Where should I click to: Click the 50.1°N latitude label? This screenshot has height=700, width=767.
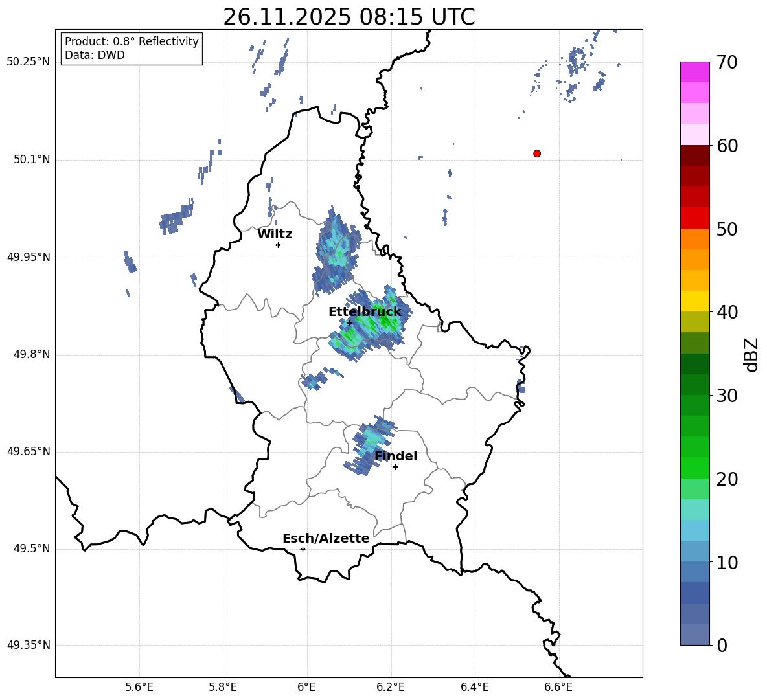[x=32, y=159]
